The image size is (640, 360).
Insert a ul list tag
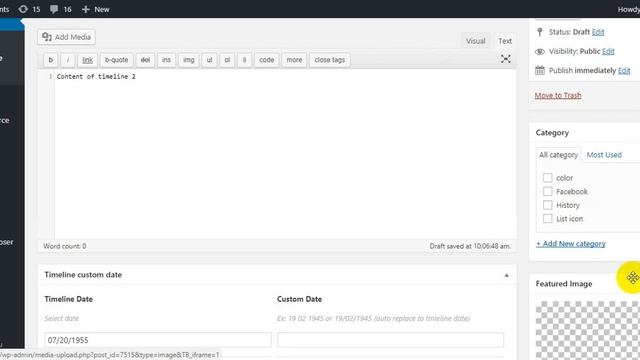pyautogui.click(x=209, y=60)
